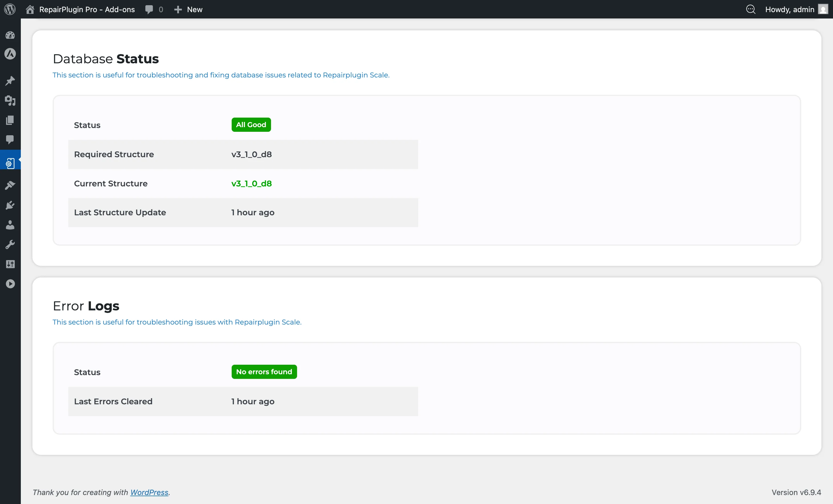Open Appearance with the paintbrush icon
Image resolution: width=833 pixels, height=504 pixels.
pos(10,185)
